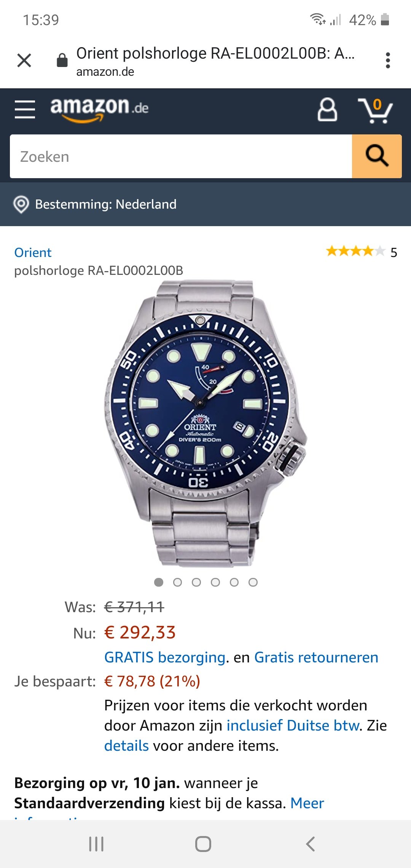Select the fourth image carousel dot

click(x=215, y=582)
